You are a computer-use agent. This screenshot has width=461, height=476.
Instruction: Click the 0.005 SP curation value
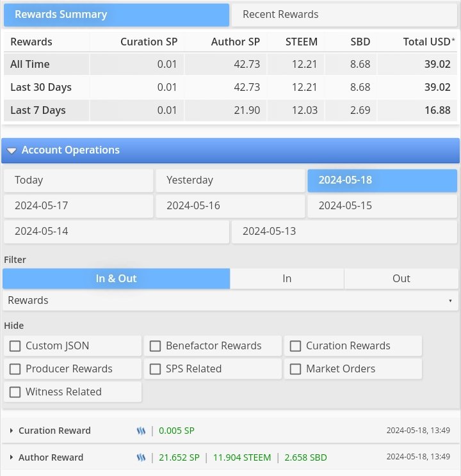tap(177, 431)
